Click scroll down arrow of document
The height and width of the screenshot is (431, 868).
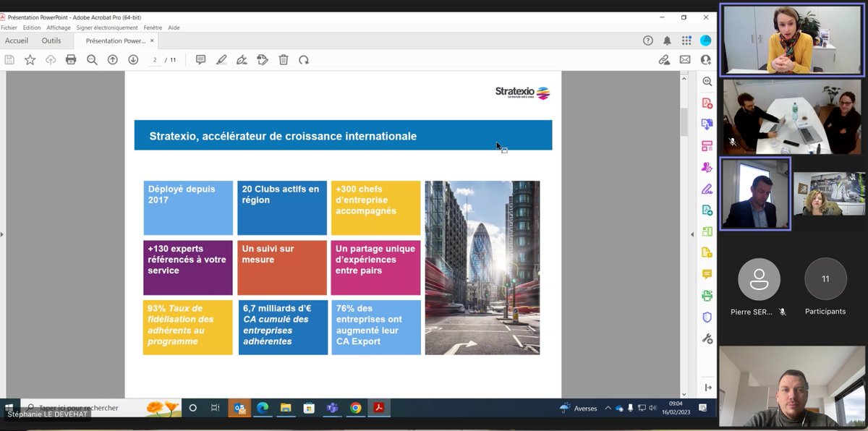click(x=684, y=394)
